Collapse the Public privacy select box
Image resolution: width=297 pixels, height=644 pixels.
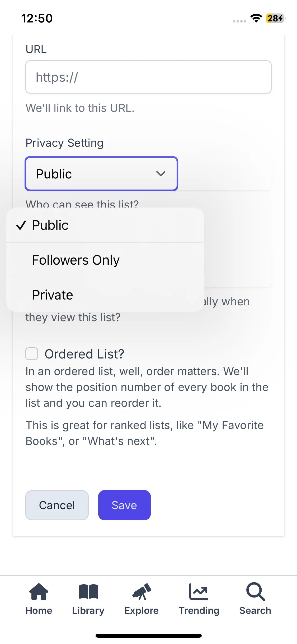pos(101,174)
